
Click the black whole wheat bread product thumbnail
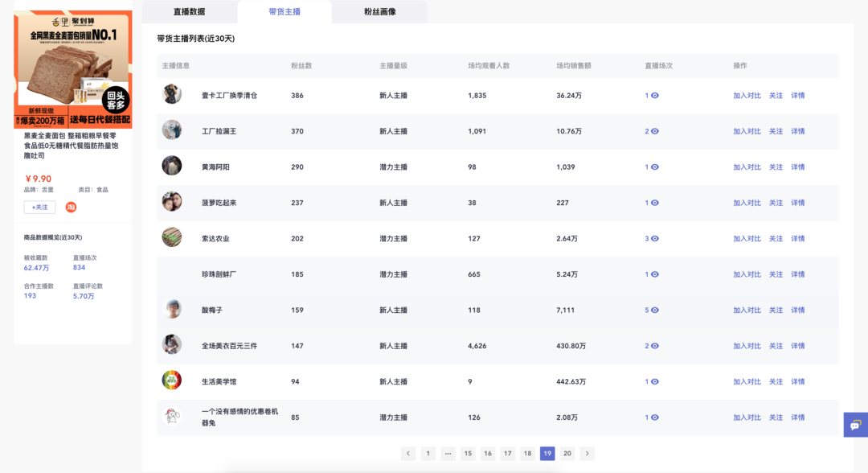pyautogui.click(x=73, y=69)
